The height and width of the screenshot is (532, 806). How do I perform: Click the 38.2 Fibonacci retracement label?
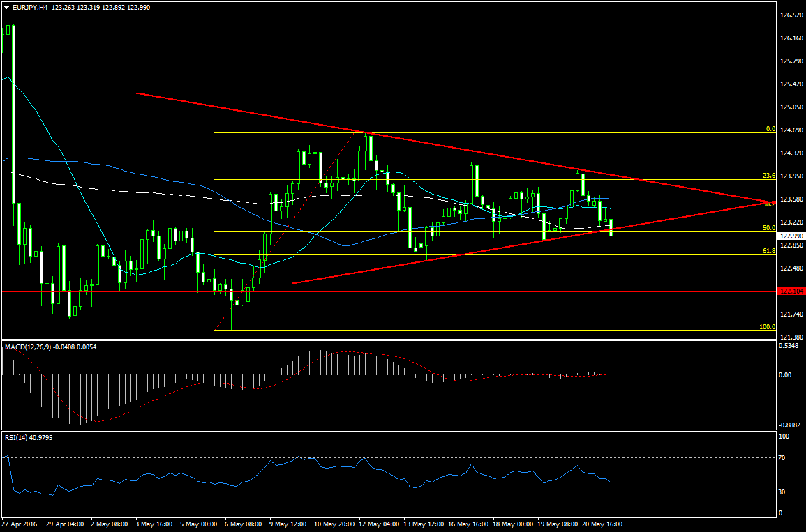coord(769,204)
